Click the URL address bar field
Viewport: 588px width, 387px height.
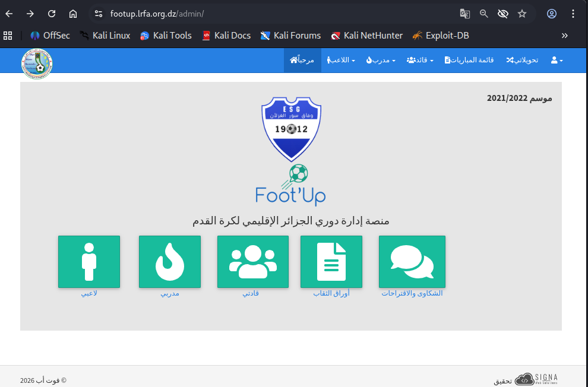267,14
